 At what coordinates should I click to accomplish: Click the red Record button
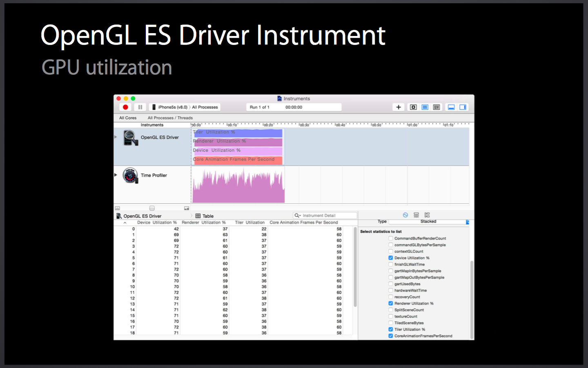coord(125,107)
